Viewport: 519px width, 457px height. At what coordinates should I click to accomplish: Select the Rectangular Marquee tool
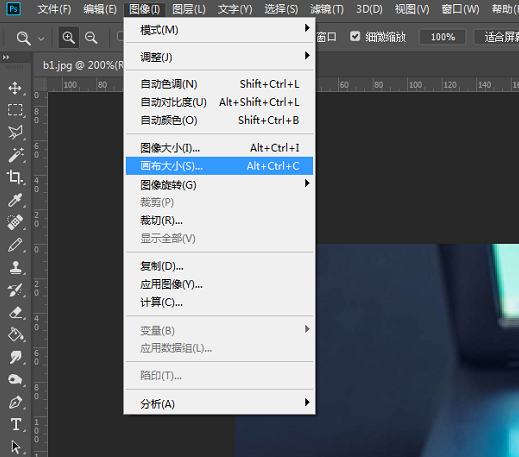15,110
